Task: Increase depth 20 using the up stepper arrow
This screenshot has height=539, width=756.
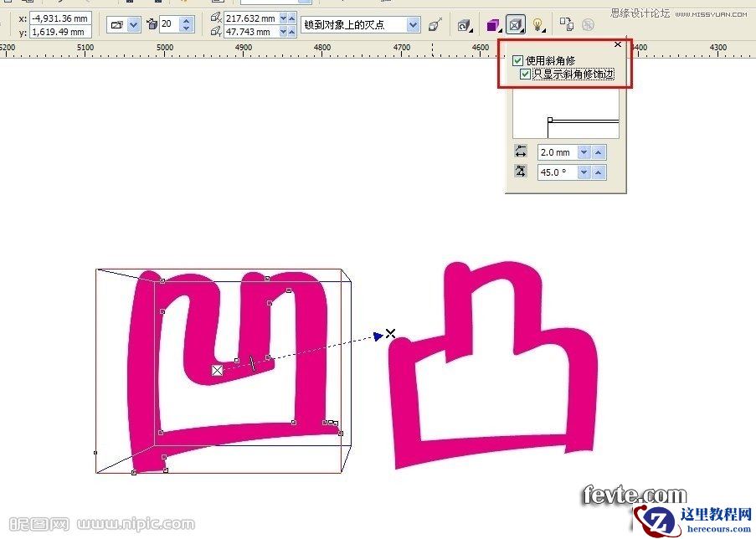Action: pos(186,19)
